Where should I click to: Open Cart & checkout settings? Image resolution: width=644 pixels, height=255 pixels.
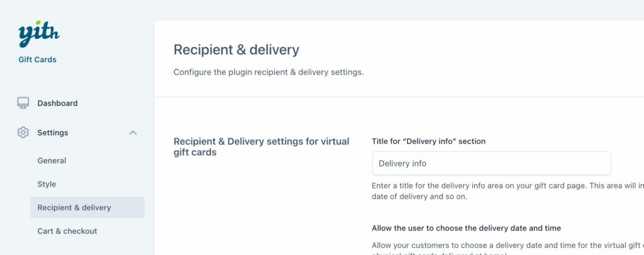point(67,231)
